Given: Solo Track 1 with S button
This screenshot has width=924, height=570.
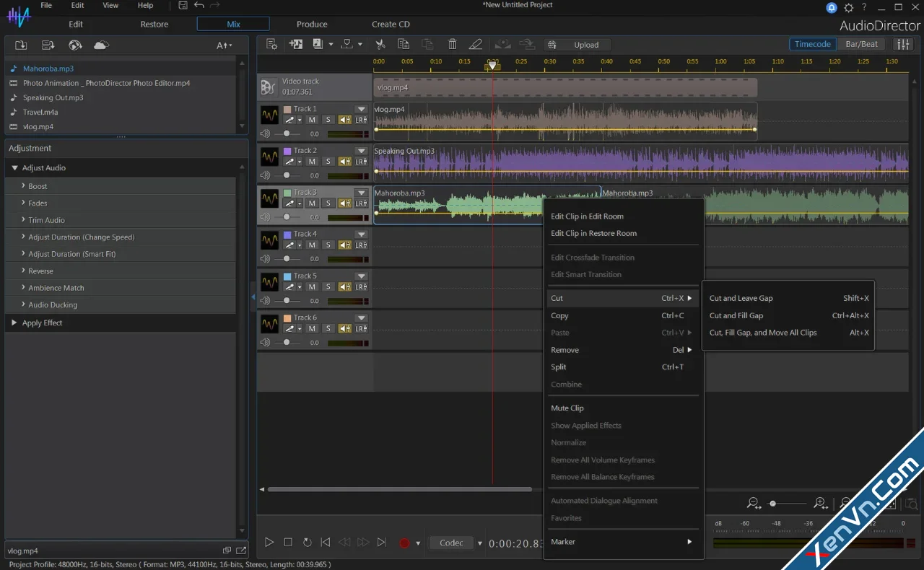Looking at the screenshot, I should (x=328, y=120).
